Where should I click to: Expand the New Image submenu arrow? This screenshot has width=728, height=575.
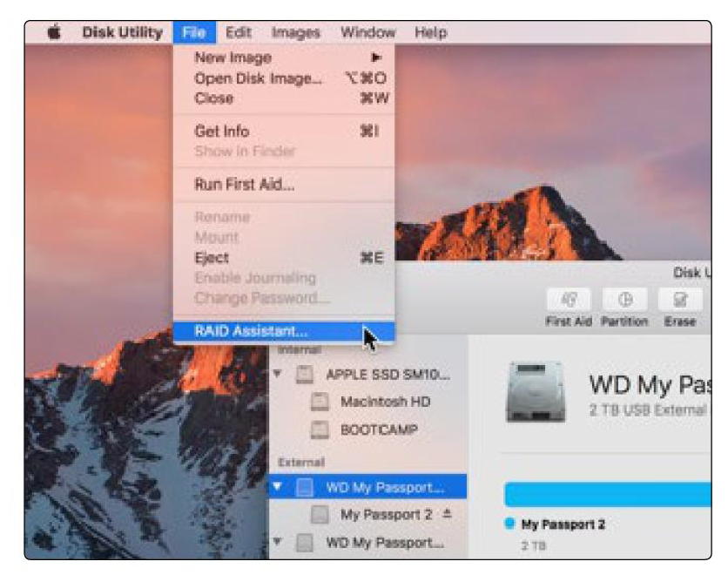pos(376,57)
